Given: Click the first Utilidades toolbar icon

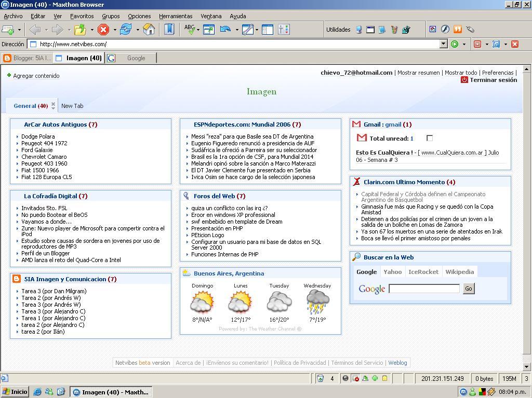Looking at the screenshot, I should click(358, 30).
